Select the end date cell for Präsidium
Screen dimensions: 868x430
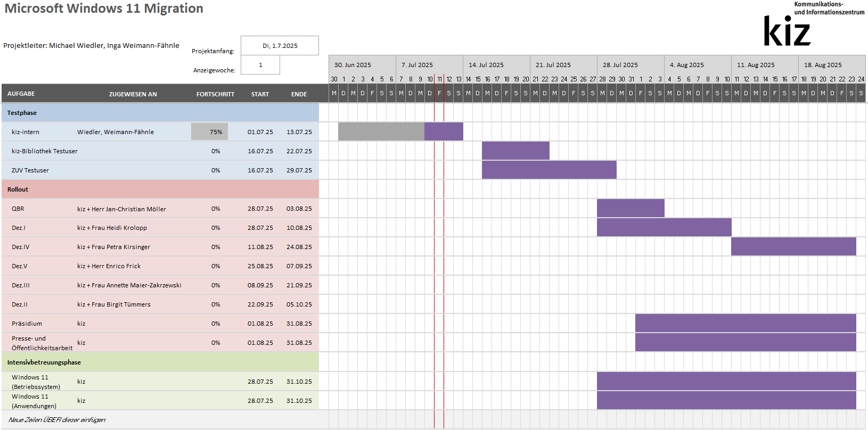coord(299,324)
